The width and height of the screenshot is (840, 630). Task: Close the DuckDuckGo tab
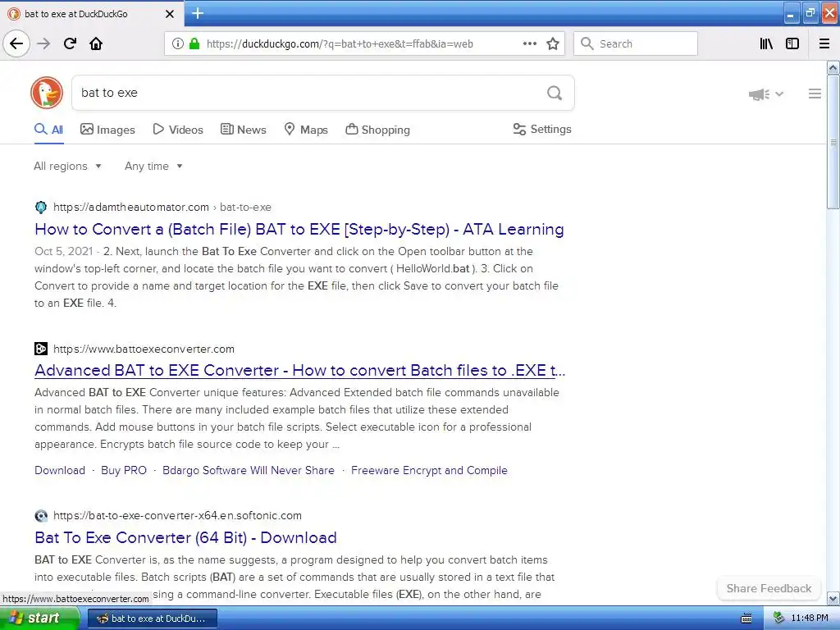[x=170, y=14]
